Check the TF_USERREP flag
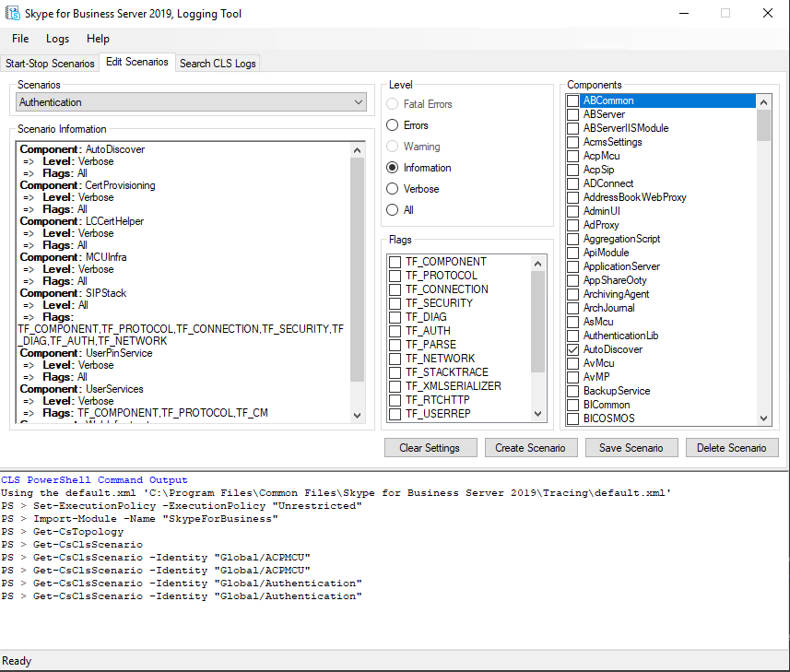790x672 pixels. tap(395, 414)
